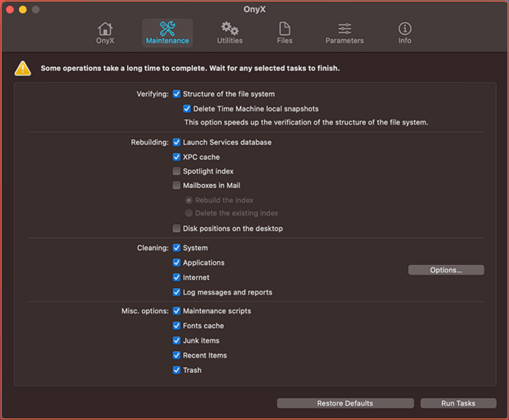This screenshot has width=509, height=420.
Task: Minimize the OnyX window
Action: 23,10
